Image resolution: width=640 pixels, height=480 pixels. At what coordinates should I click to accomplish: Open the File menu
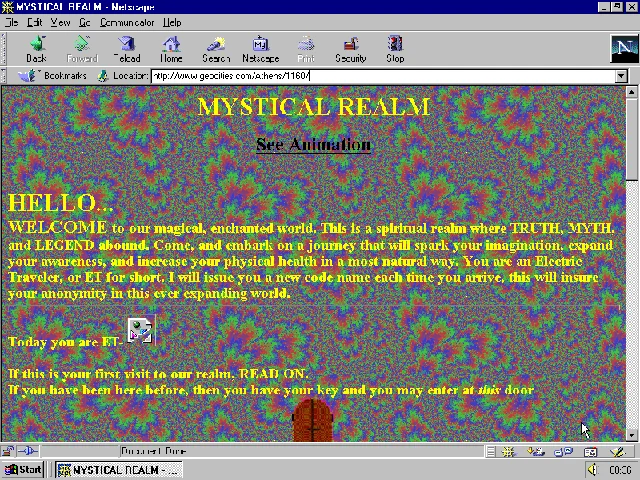(x=11, y=22)
